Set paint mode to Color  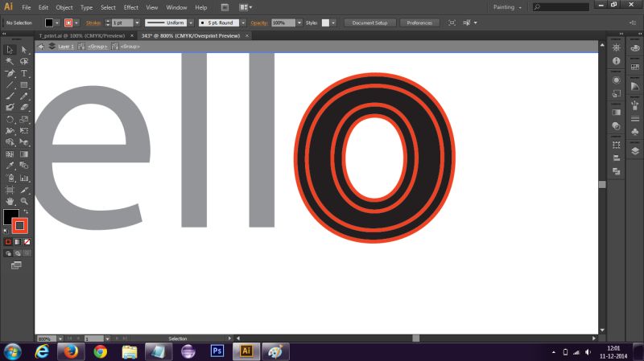click(x=8, y=242)
